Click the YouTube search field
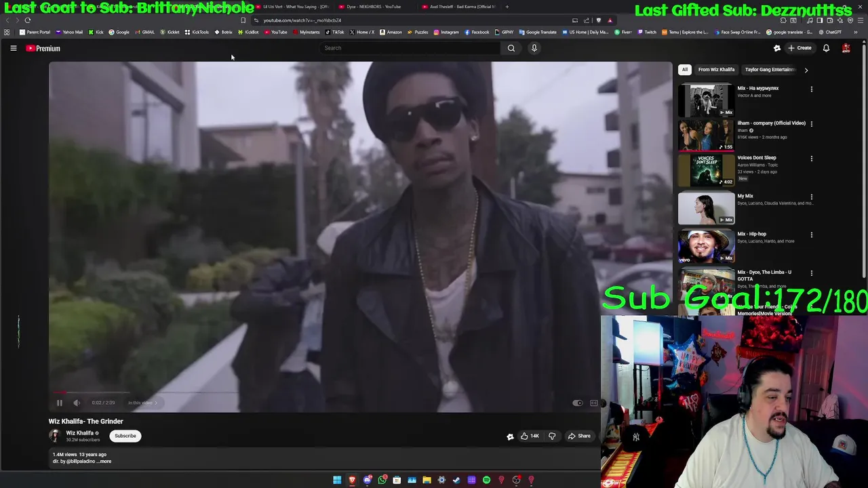The width and height of the screenshot is (868, 488). click(x=410, y=48)
